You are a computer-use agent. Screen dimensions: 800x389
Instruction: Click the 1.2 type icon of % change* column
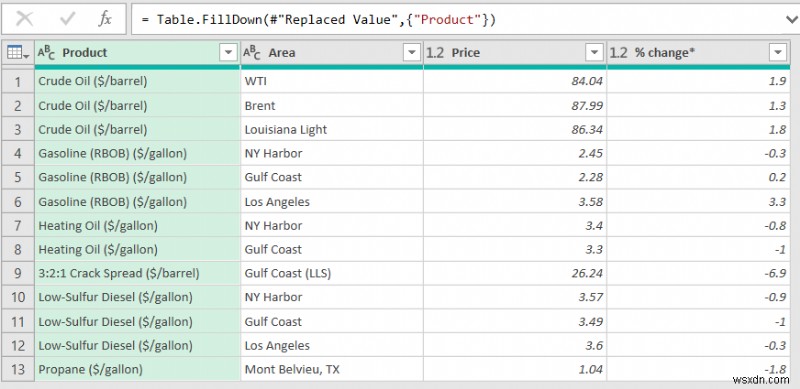(x=618, y=53)
